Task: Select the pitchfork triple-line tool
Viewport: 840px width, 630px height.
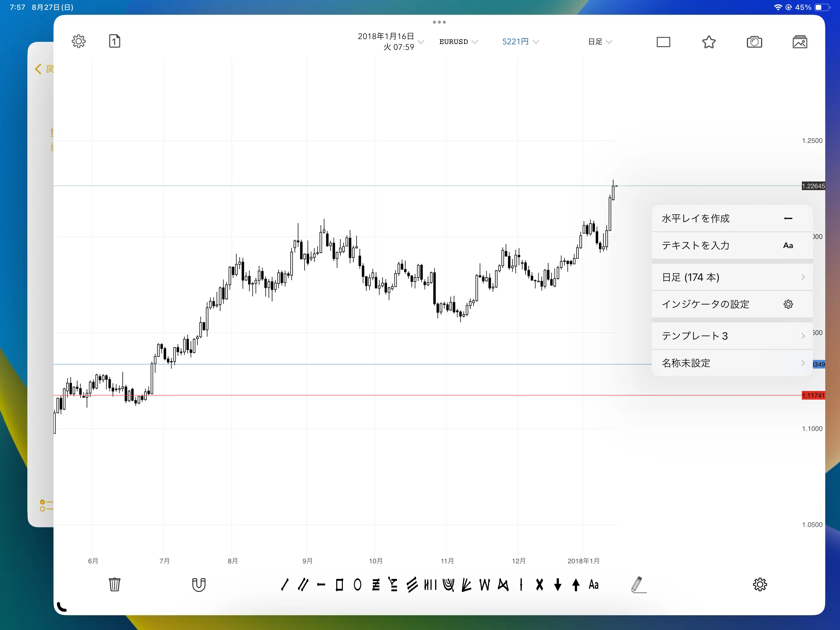Action: 412,584
